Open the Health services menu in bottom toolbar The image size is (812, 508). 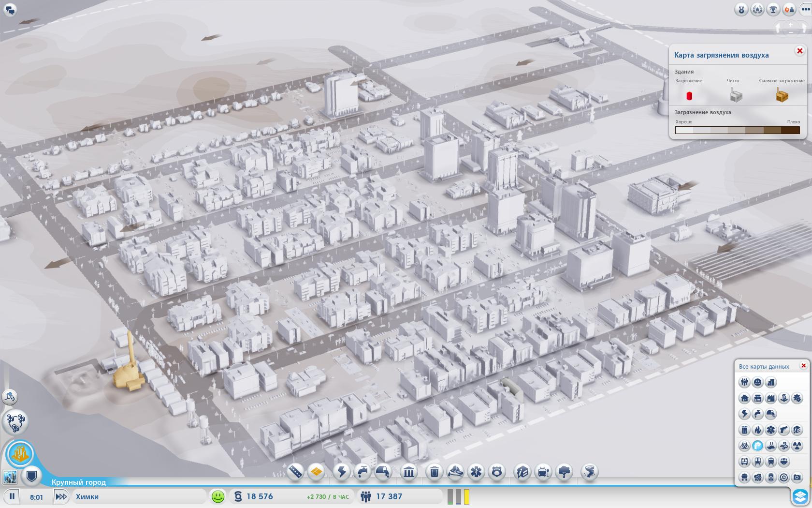(476, 472)
